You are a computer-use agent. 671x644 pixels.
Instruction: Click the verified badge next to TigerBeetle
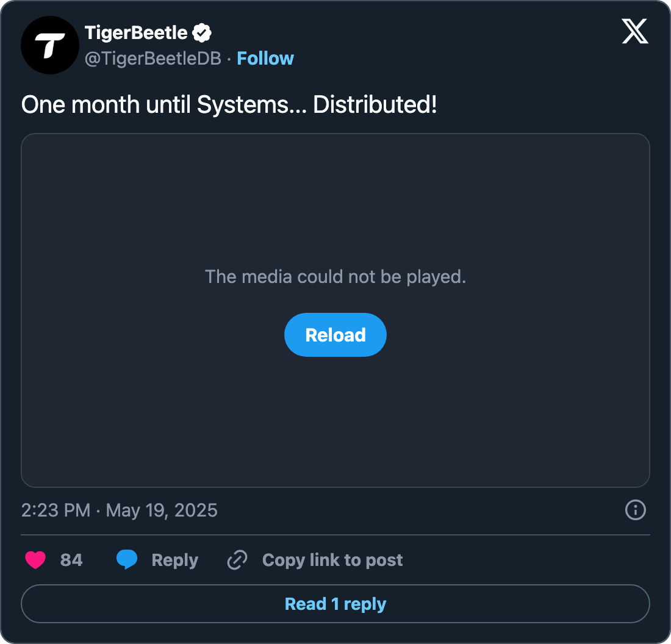click(202, 32)
